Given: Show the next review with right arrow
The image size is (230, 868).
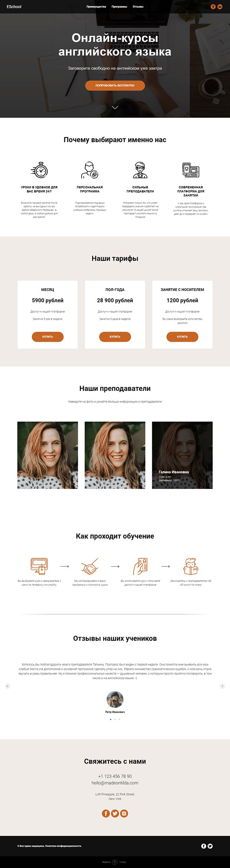Looking at the screenshot, I should click(222, 686).
